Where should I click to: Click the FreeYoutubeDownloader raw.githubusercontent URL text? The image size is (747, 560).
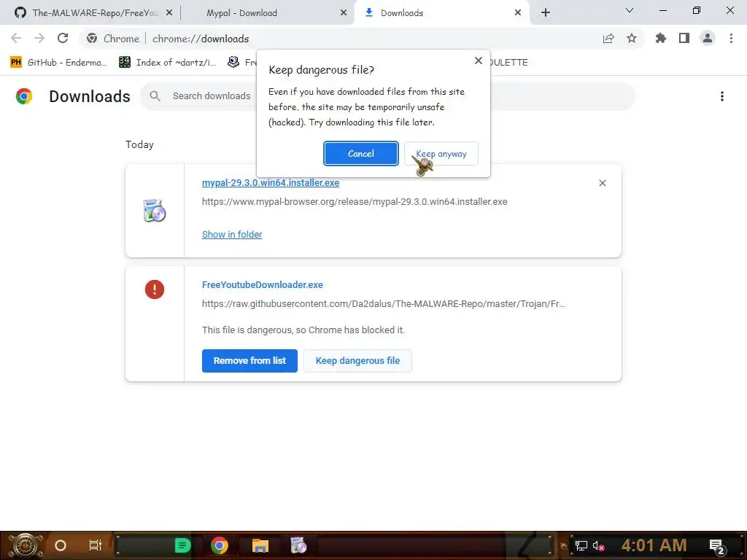384,304
